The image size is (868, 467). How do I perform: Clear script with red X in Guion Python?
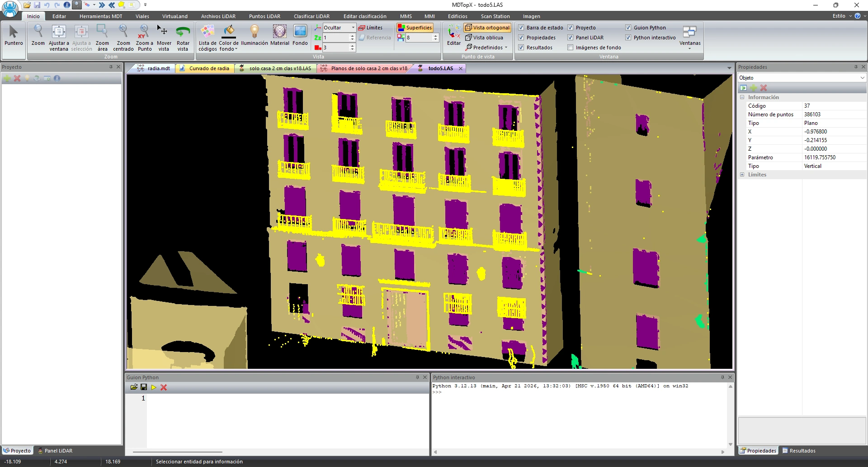164,387
